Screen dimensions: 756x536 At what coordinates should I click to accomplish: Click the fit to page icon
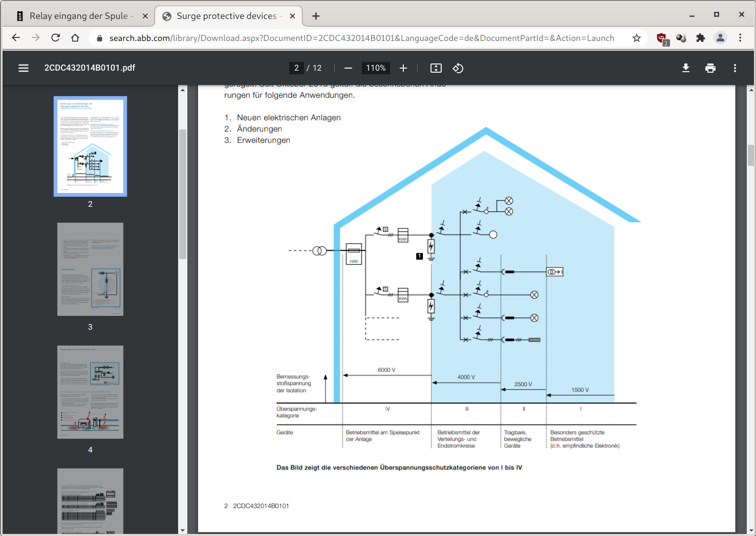pos(436,68)
